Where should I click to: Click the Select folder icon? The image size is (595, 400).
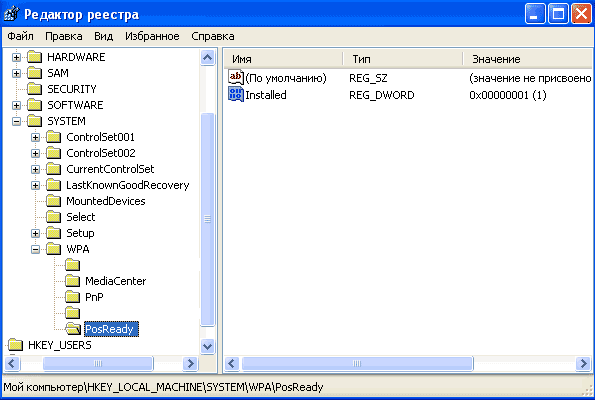54,217
